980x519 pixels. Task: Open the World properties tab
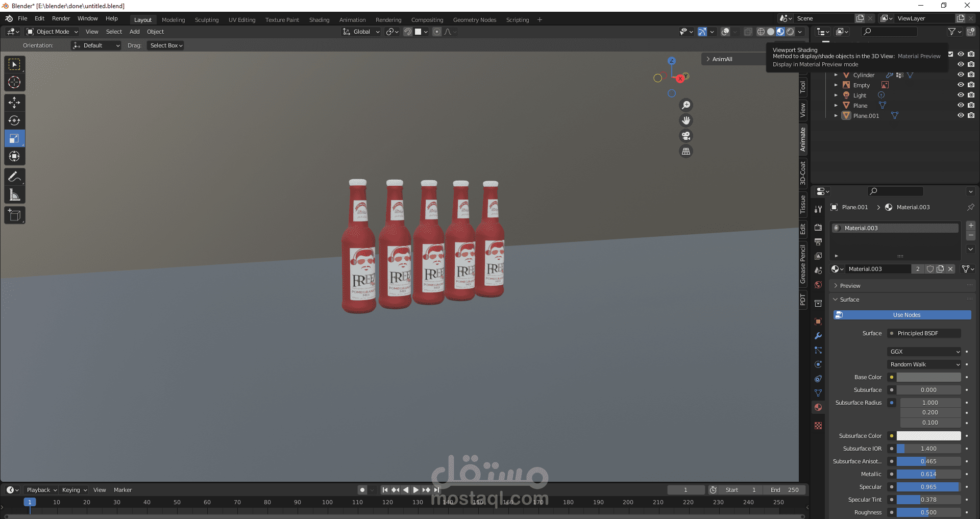point(818,285)
